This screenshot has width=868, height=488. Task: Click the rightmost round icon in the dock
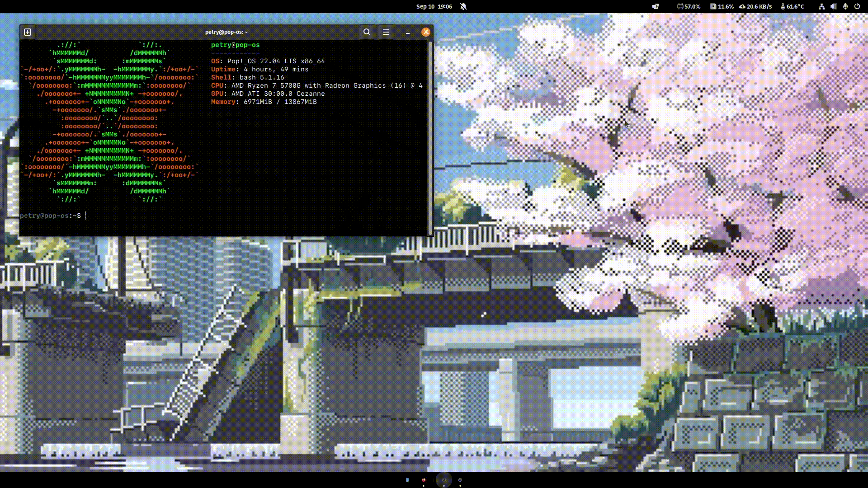pyautogui.click(x=460, y=480)
